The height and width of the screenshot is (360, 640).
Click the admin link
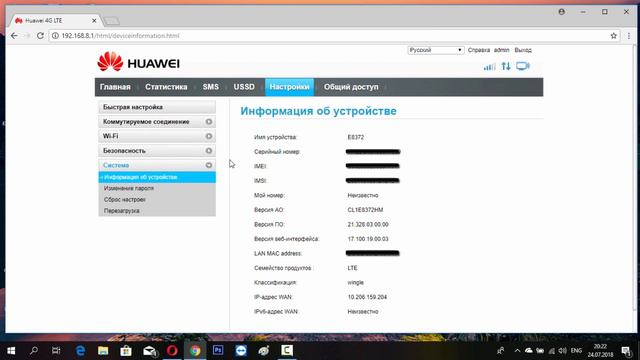point(502,50)
